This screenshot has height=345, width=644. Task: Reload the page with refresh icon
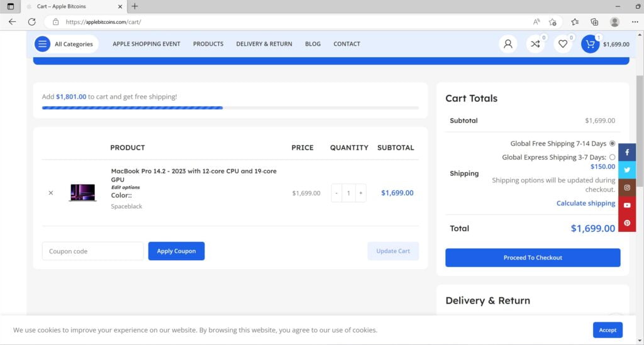[x=31, y=22]
